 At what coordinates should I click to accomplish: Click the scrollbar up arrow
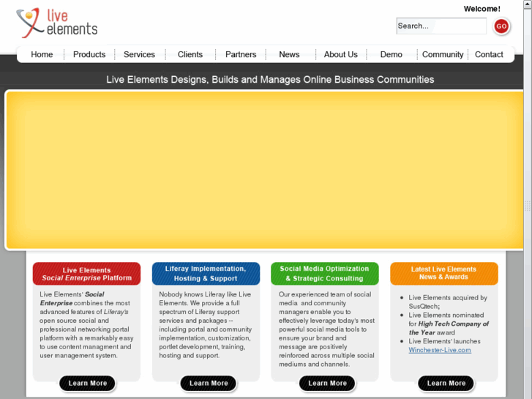pyautogui.click(x=528, y=4)
